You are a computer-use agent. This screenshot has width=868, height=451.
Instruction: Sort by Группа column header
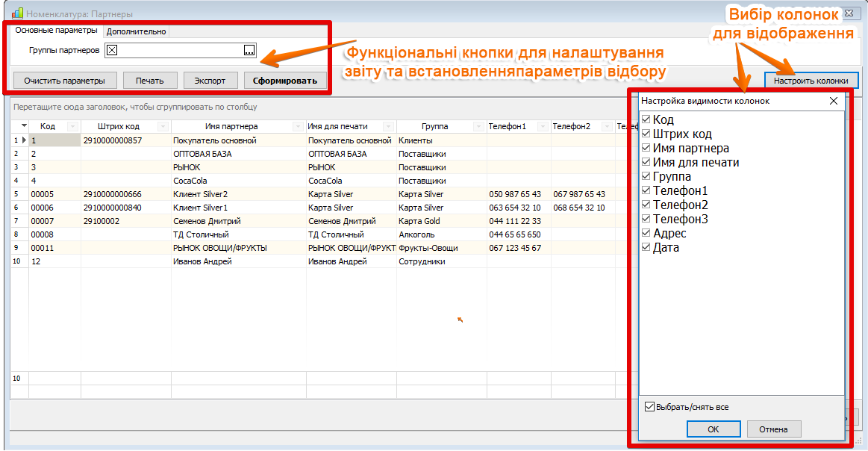434,126
